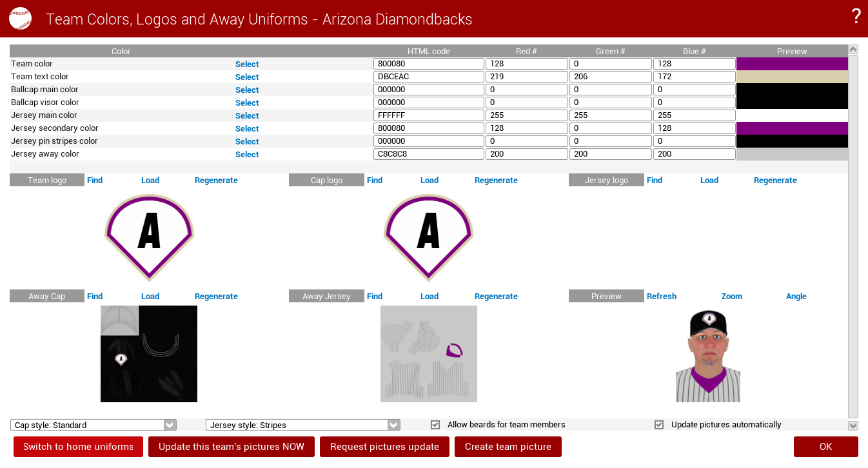Click Find next to Away Jersey

pyautogui.click(x=375, y=297)
